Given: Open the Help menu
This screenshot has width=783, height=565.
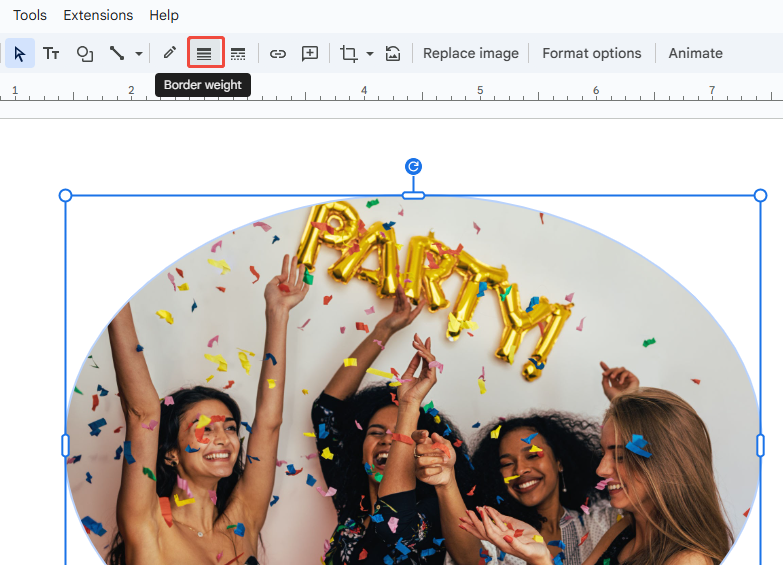Looking at the screenshot, I should (x=164, y=15).
